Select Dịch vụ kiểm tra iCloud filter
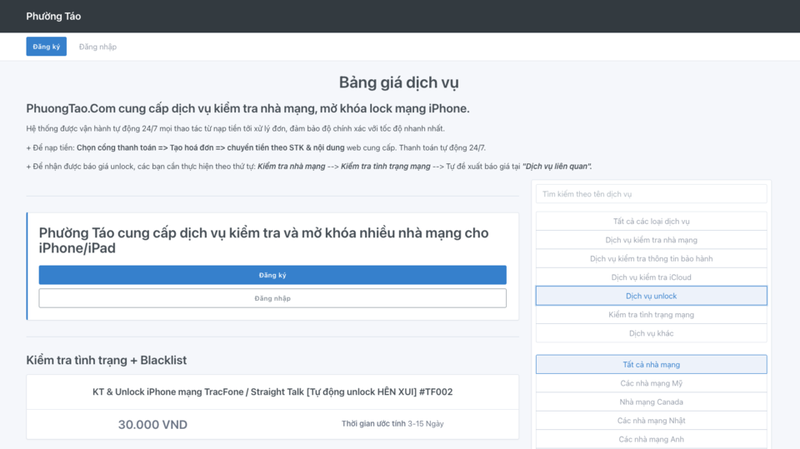 click(651, 277)
